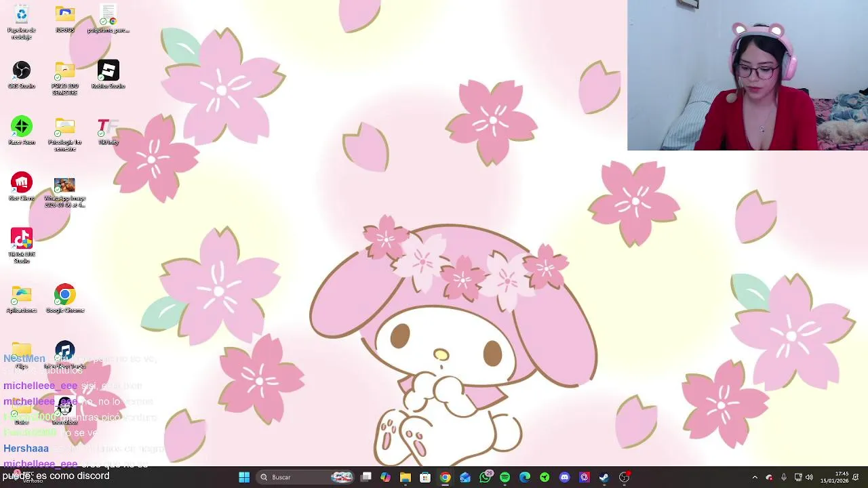This screenshot has height=488, width=868.
Task: Open Spotify from the taskbar
Action: pyautogui.click(x=505, y=477)
